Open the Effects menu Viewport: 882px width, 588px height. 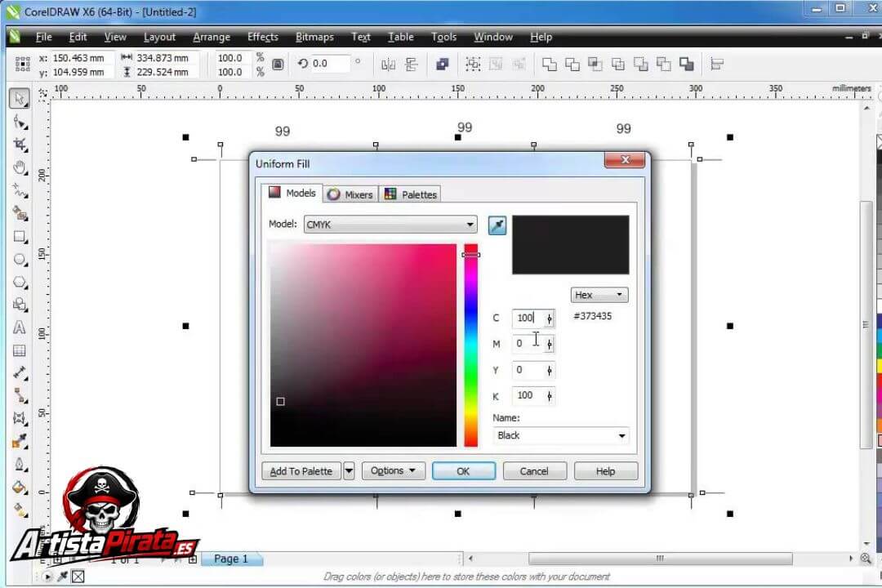click(263, 37)
